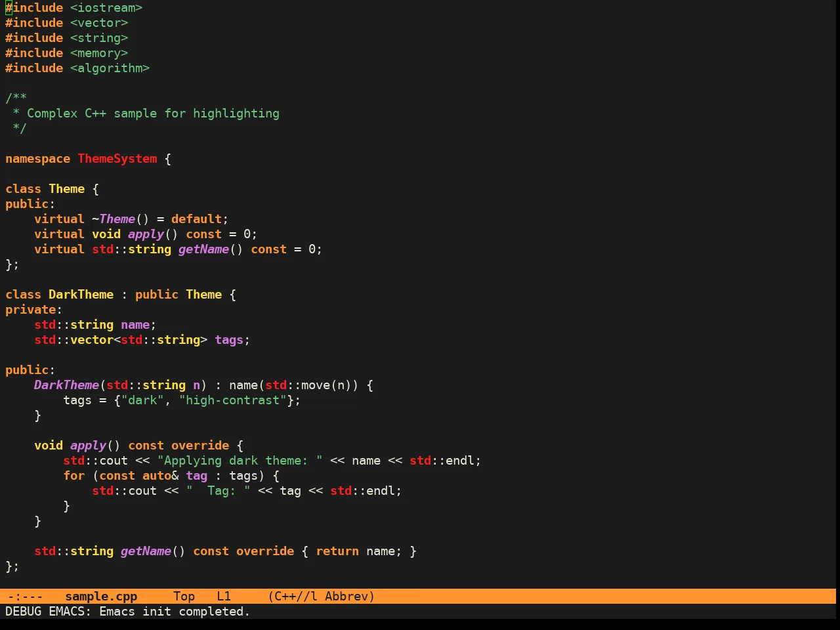Click 'auto' in the for loop
Screen dimensions: 840x630
click(x=157, y=476)
